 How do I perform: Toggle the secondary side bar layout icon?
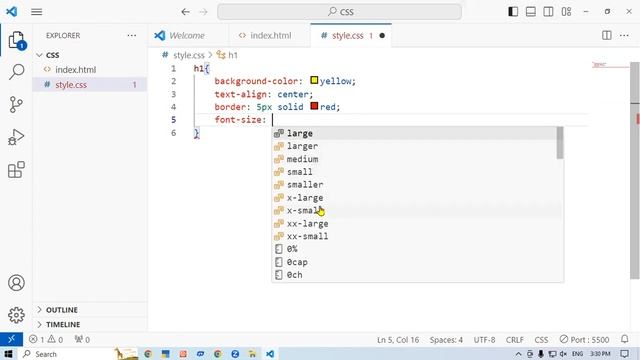tap(548, 11)
